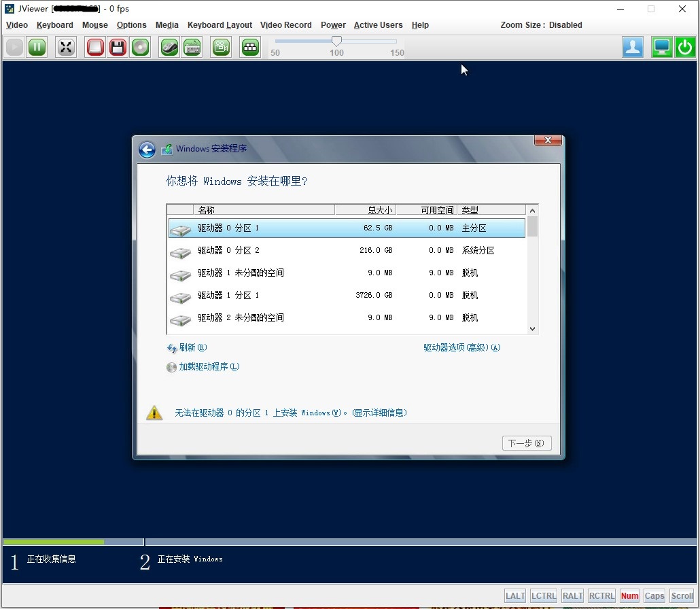
Task: Open the Video Record menu
Action: (286, 25)
